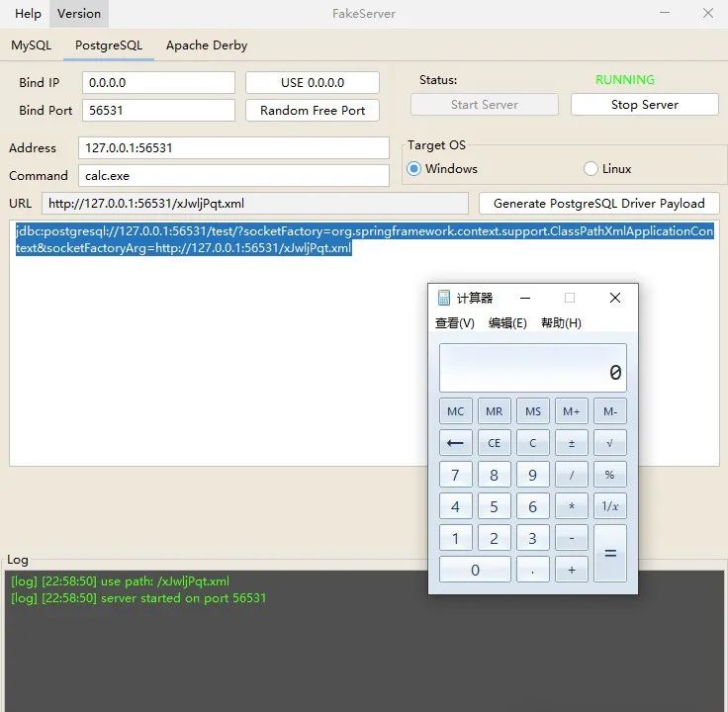Click the Bind Port input field

point(159,111)
